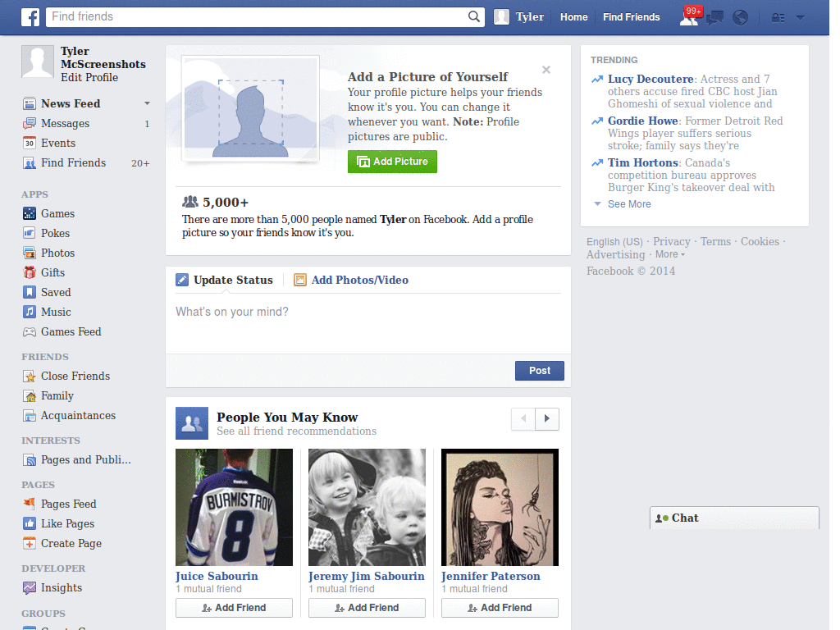Open Juice Sabourin's profile photo
840x630 pixels.
(234, 507)
